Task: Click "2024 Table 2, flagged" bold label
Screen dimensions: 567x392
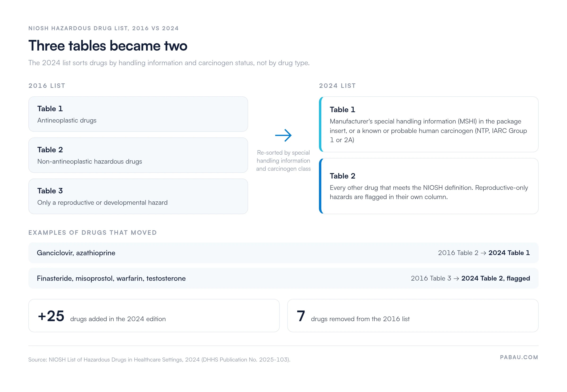Action: pyautogui.click(x=495, y=278)
